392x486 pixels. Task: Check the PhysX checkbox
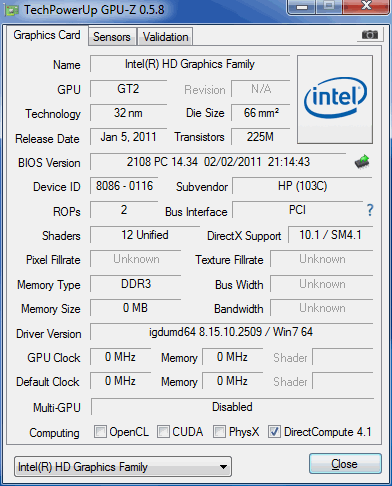click(219, 432)
